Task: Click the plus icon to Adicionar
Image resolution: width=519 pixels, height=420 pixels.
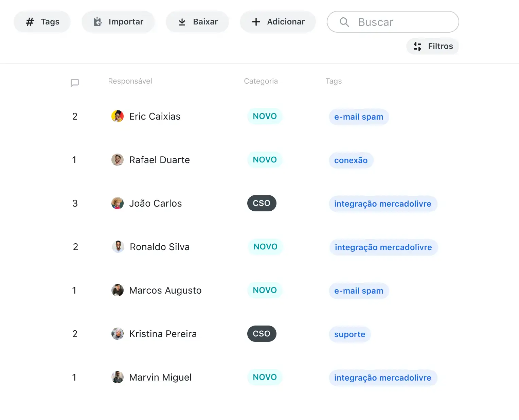Action: (256, 22)
